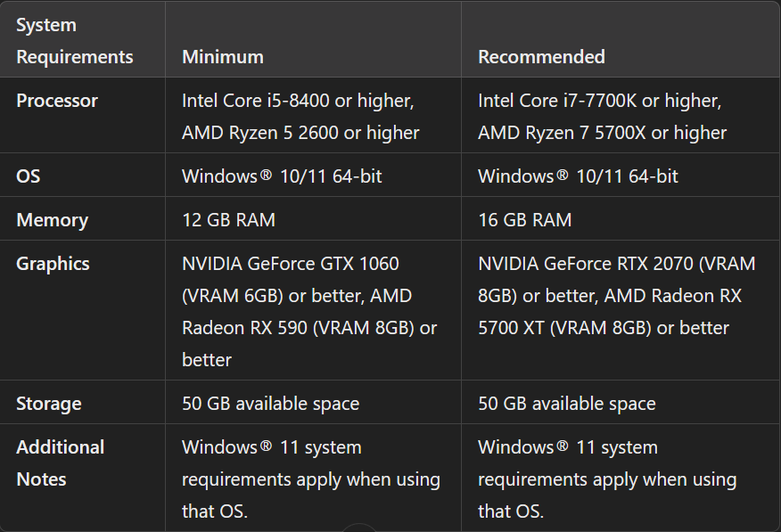The height and width of the screenshot is (532, 781).
Task: Select the 16 GB RAM cell
Action: (x=525, y=220)
